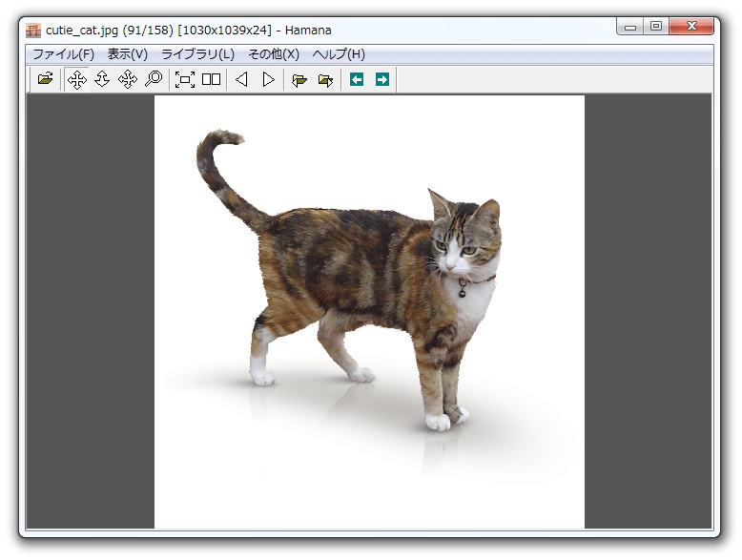742x560 pixels.
Task: Select the magnifier zoom tool
Action: click(154, 79)
